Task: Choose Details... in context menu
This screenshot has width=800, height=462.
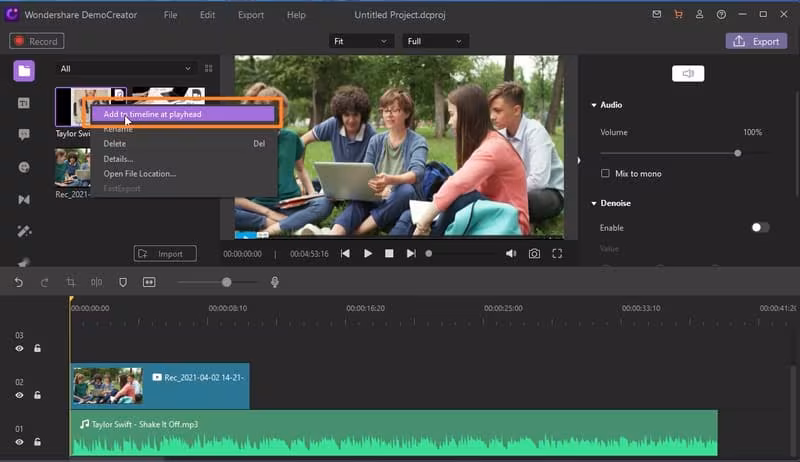Action: tap(184, 159)
